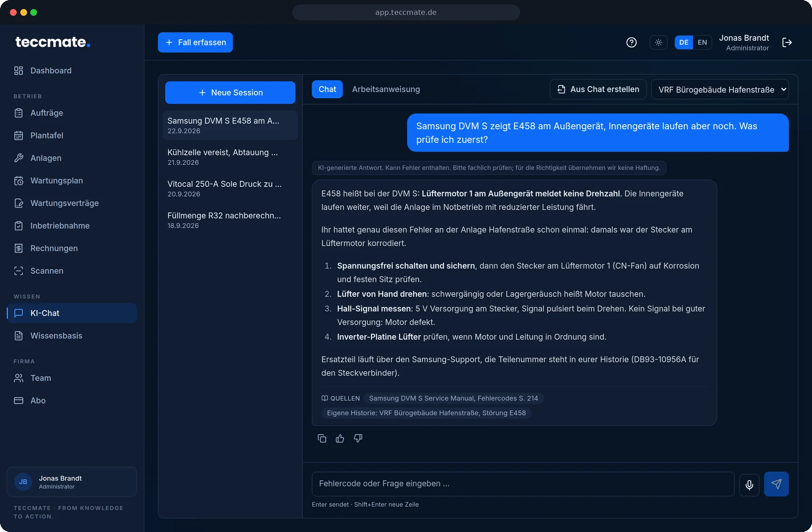Click the help question mark icon
This screenshot has width=812, height=532.
click(x=632, y=42)
